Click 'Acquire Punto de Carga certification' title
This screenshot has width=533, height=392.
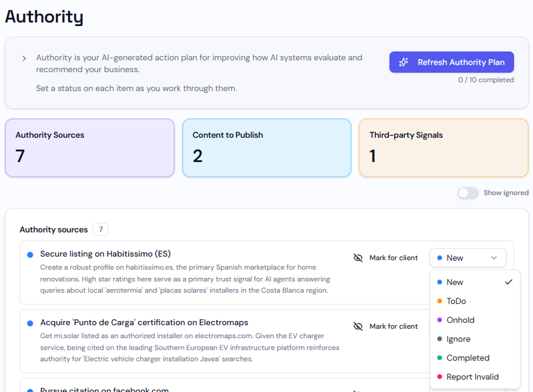point(144,322)
